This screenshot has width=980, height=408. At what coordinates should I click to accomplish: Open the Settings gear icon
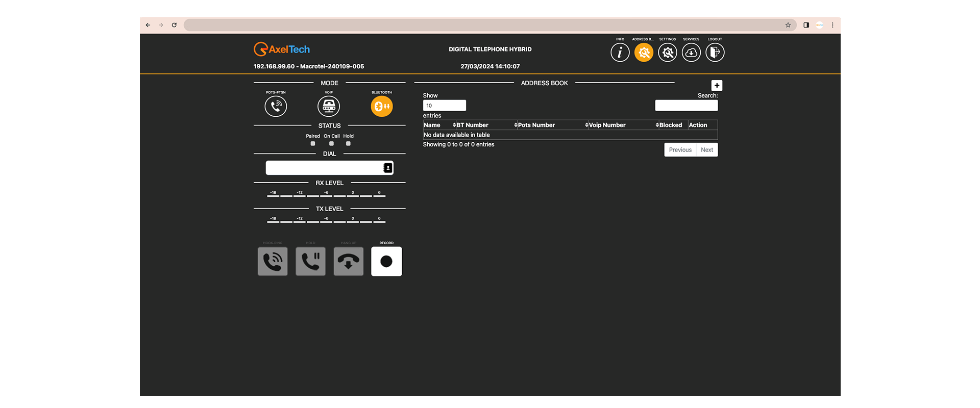[667, 53]
